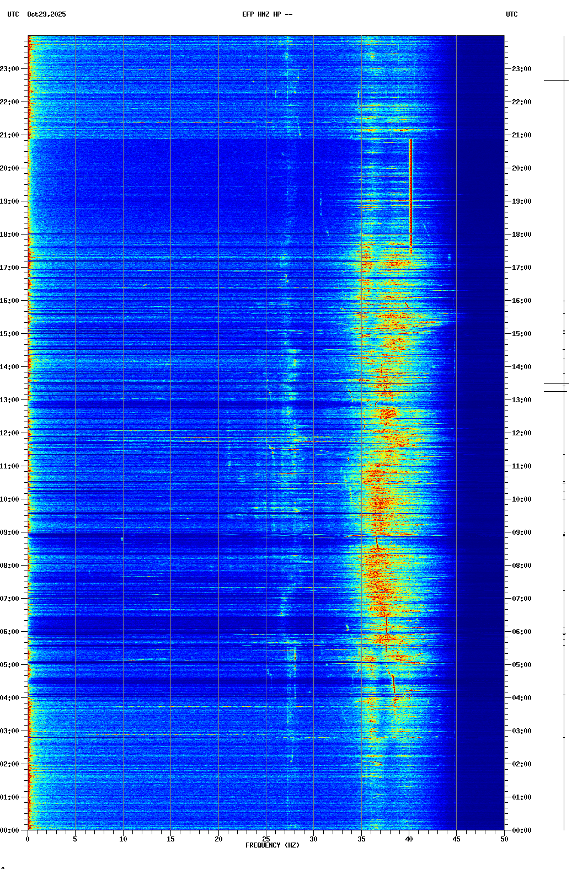Click the 5 tick on frequency axis
588x874 pixels.
75,839
